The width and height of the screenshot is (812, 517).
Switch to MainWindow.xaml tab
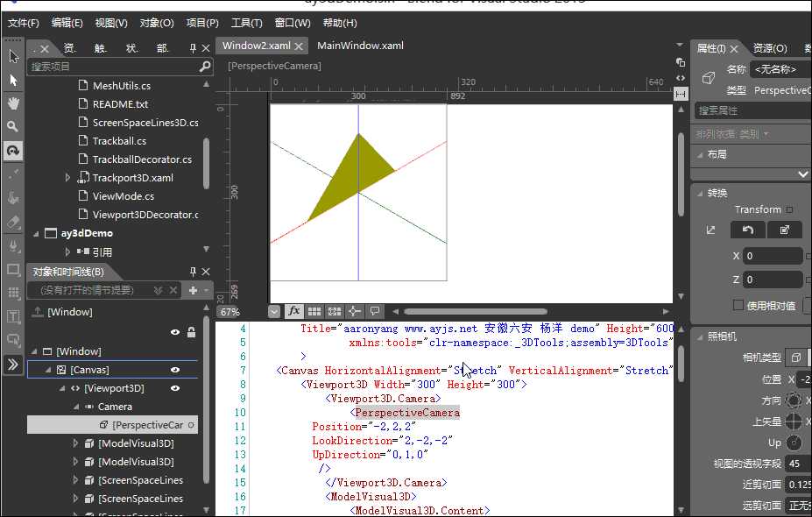point(360,46)
